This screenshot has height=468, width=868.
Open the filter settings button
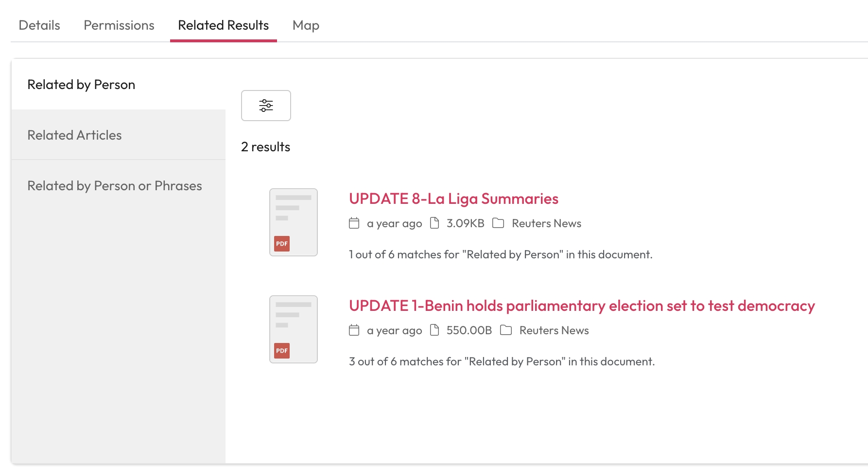pos(266,106)
